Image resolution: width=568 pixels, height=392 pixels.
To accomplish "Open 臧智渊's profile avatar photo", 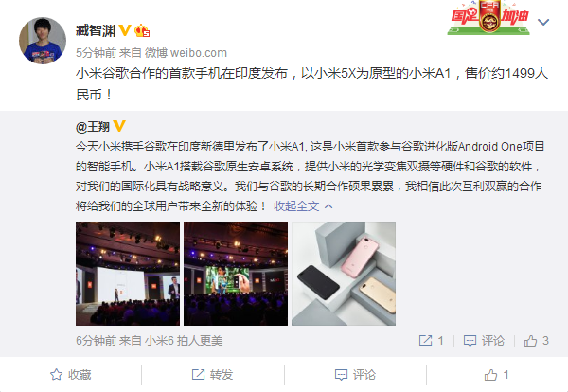I will [x=43, y=41].
